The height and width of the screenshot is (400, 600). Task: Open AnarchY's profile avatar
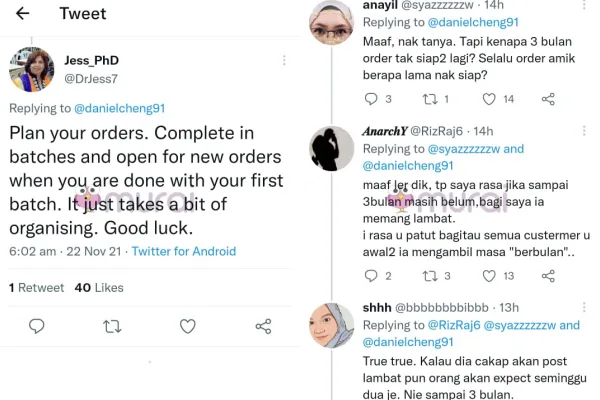point(331,150)
